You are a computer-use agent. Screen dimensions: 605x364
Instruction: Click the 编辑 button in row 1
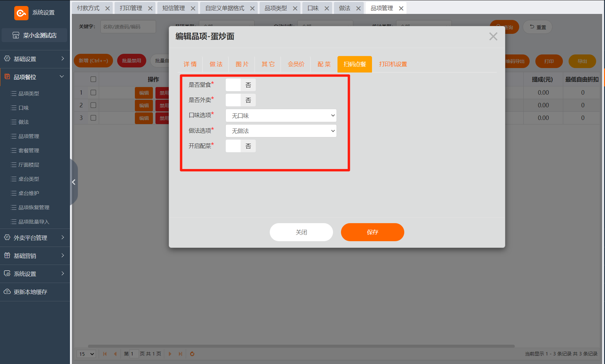coord(144,93)
